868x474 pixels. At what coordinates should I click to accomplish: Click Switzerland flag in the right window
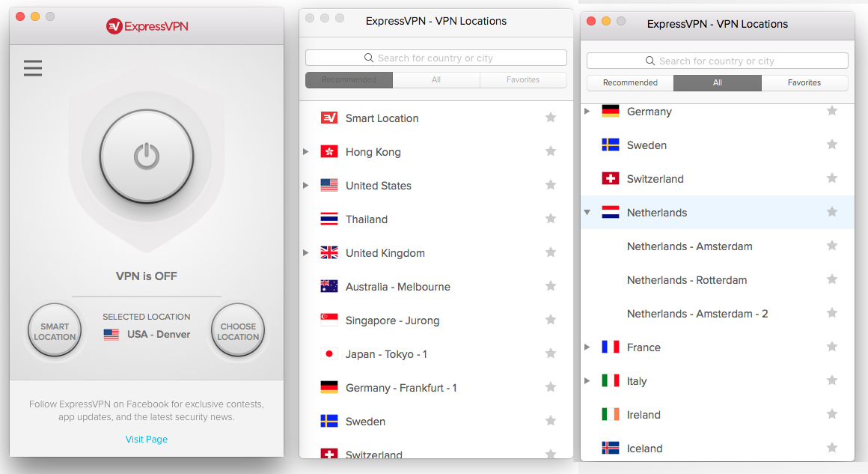(x=610, y=179)
